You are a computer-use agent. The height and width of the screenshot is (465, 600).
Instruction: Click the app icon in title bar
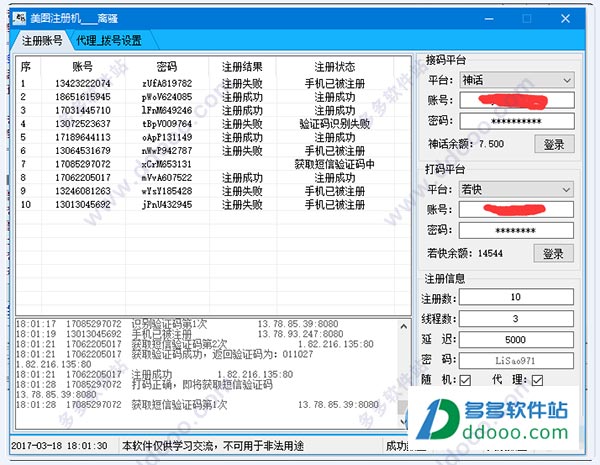(19, 18)
